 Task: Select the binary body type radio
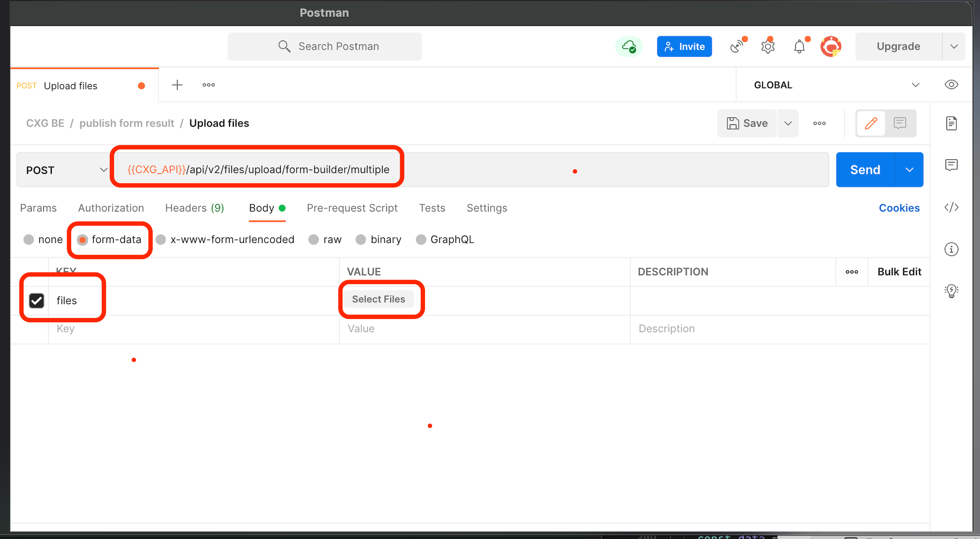coord(361,240)
